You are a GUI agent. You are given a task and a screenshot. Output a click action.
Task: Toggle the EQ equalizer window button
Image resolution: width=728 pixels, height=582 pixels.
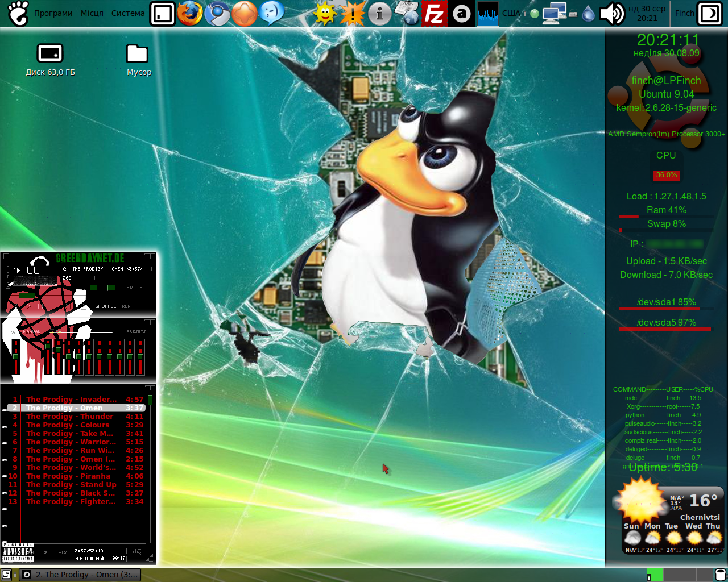130,288
